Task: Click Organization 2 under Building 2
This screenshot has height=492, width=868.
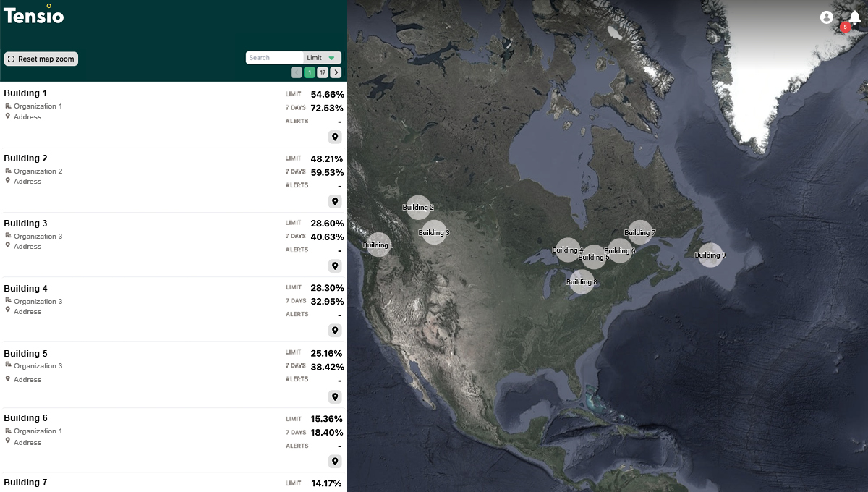Action: point(38,171)
